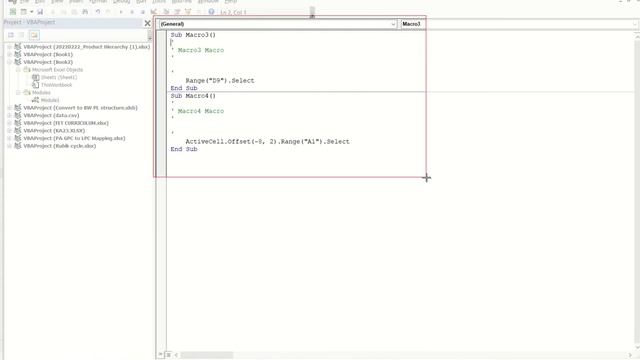Click the ThisWorkbook icon in tree
Viewport: 640px width, 360px height.
(x=36, y=85)
